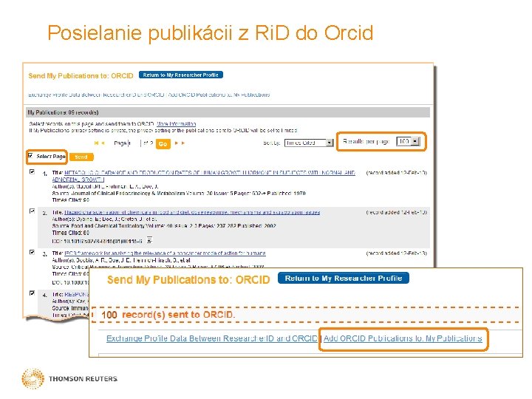Open the Results per page dropdown
Image resolution: width=532 pixels, height=399 pixels.
[408, 141]
